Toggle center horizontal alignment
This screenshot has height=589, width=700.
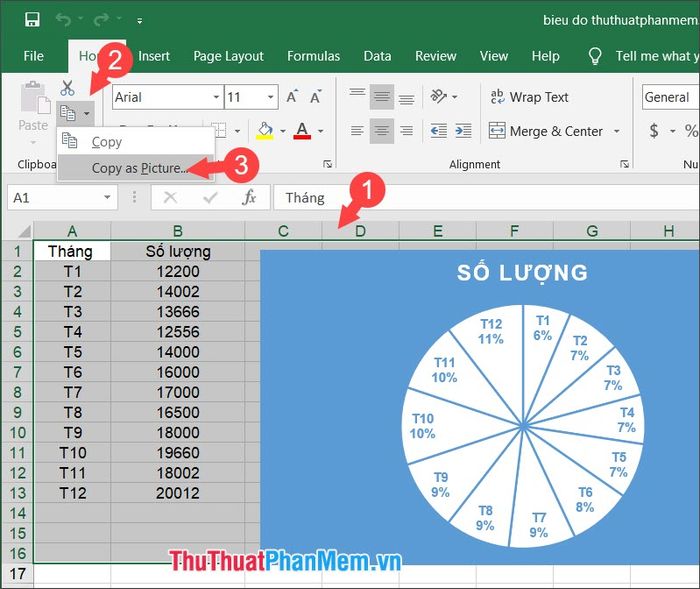point(382,131)
